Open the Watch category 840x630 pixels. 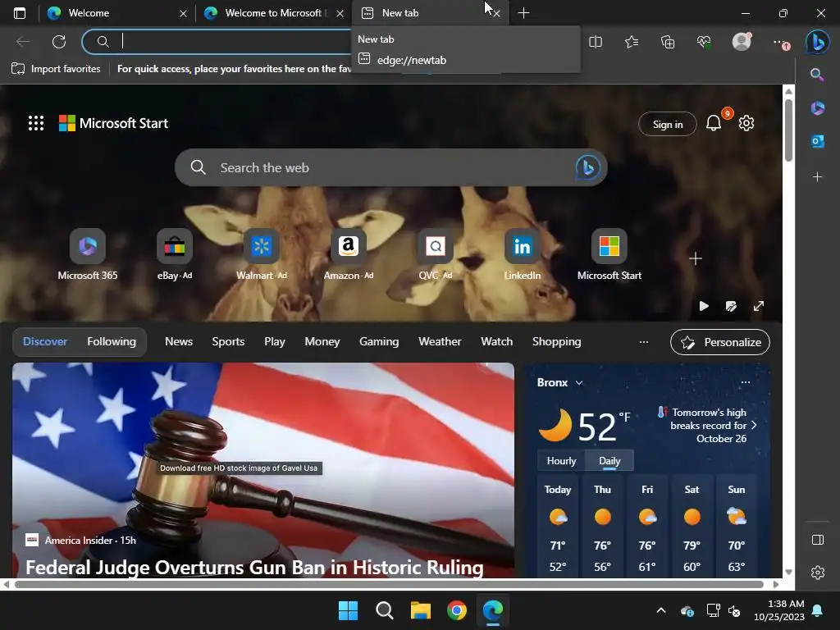[496, 342]
